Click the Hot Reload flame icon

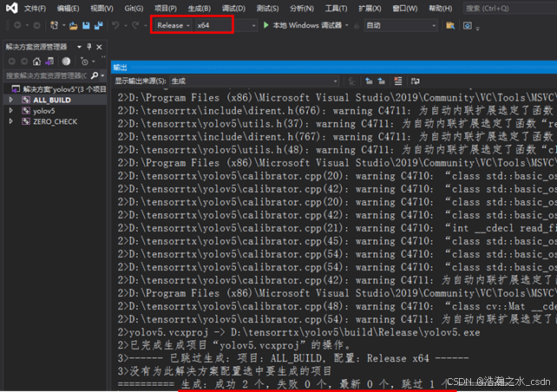[x=357, y=25]
